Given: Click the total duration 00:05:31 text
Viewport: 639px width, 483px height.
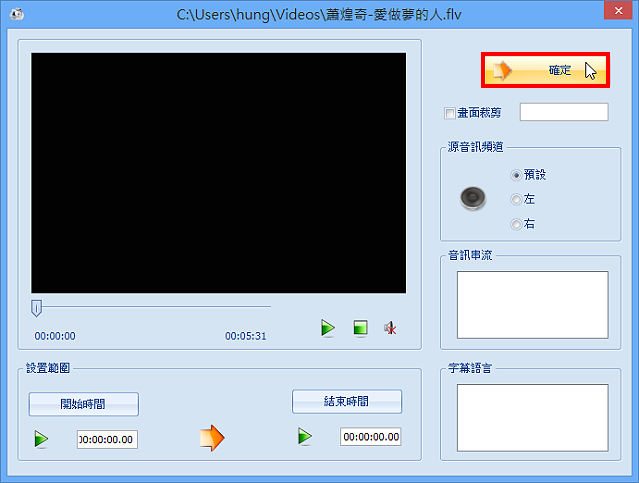Looking at the screenshot, I should point(246,336).
